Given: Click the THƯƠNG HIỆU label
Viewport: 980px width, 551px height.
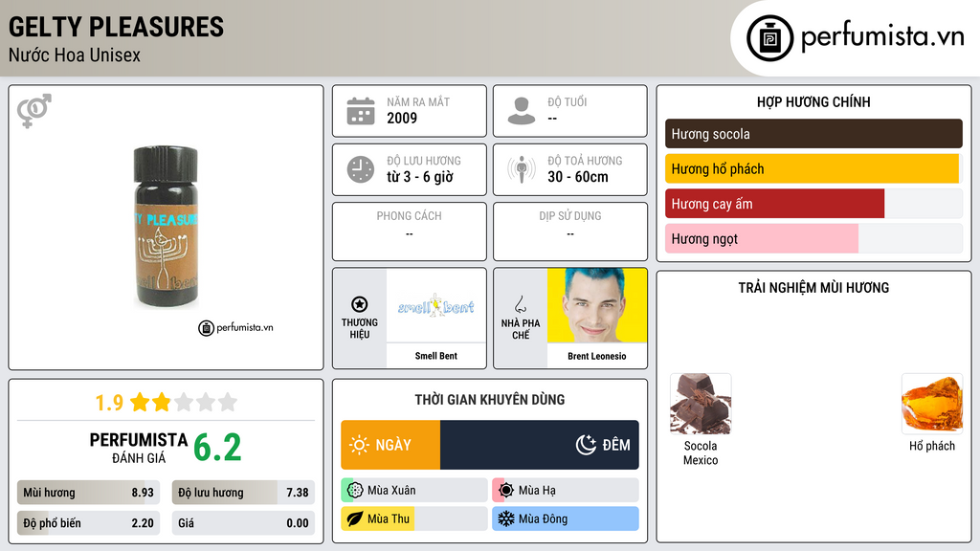Looking at the screenshot, I should tap(360, 329).
